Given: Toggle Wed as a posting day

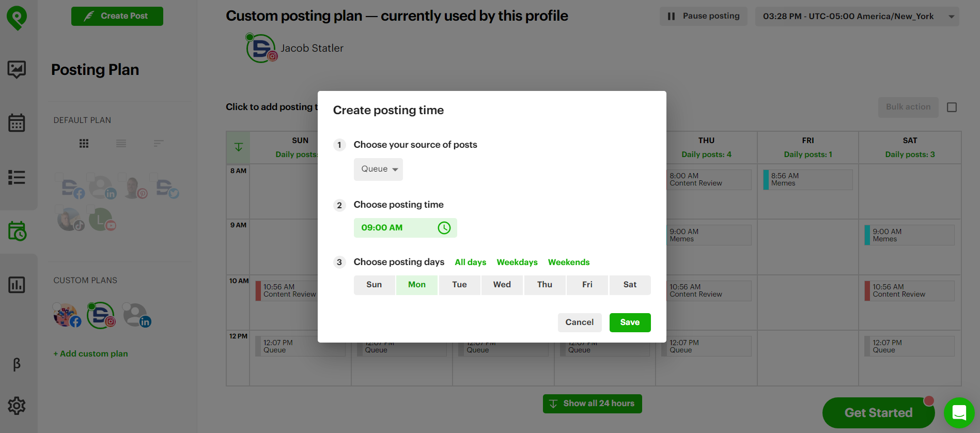Looking at the screenshot, I should (x=502, y=285).
